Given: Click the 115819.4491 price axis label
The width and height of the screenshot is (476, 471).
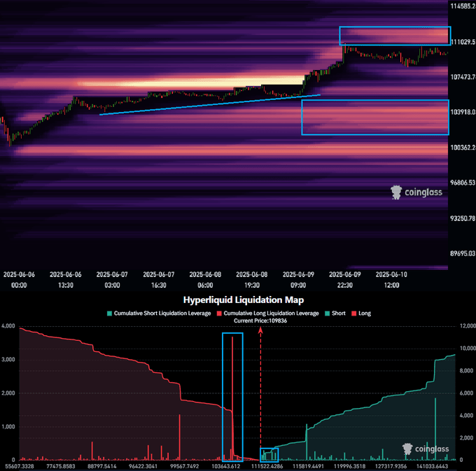Looking at the screenshot, I should coord(309,466).
